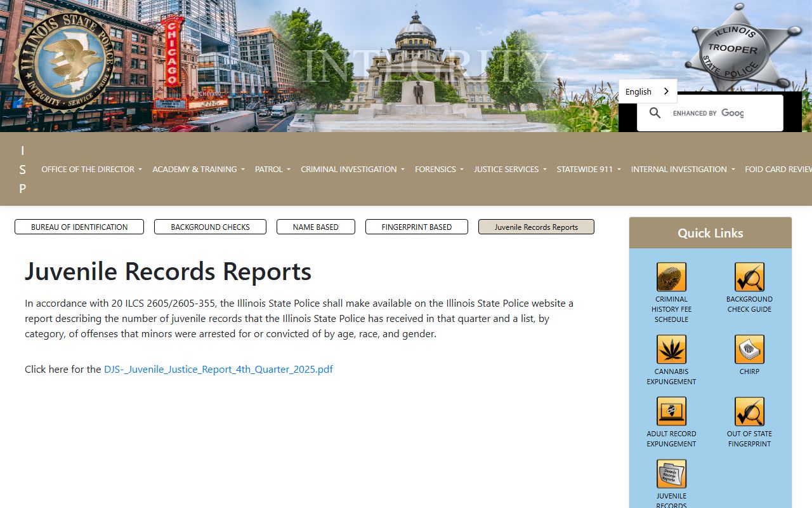Open the Out of State Fingerprint icon

749,411
